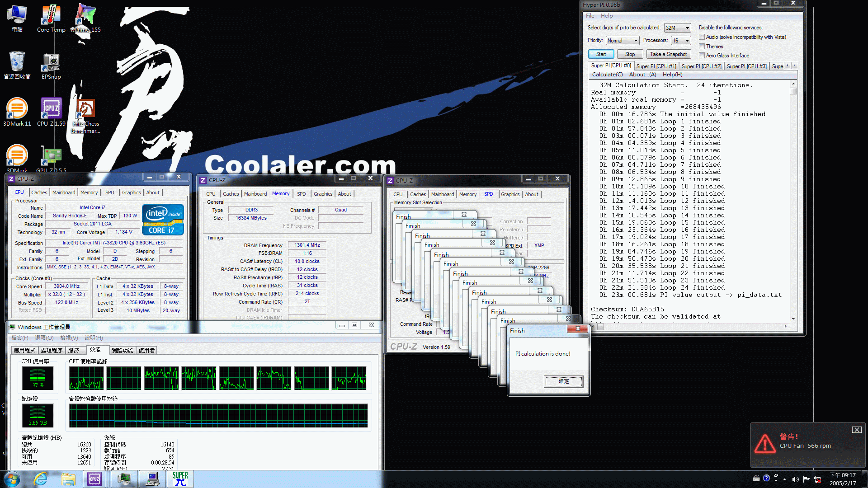Launch the EPSnap desktop shortcut

coord(51,66)
